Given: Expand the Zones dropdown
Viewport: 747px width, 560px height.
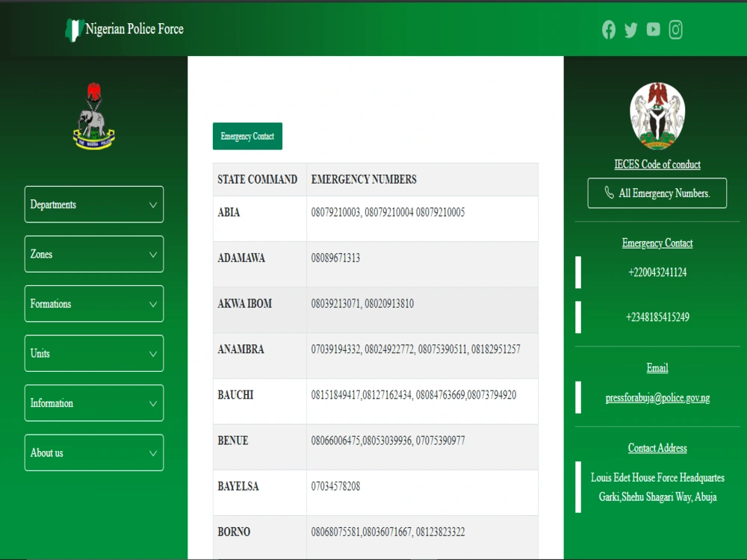Looking at the screenshot, I should (x=94, y=254).
